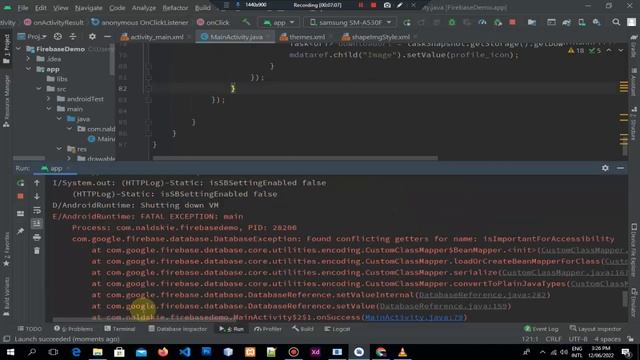Collapse the java folder
The width and height of the screenshot is (640, 360).
[x=59, y=119]
